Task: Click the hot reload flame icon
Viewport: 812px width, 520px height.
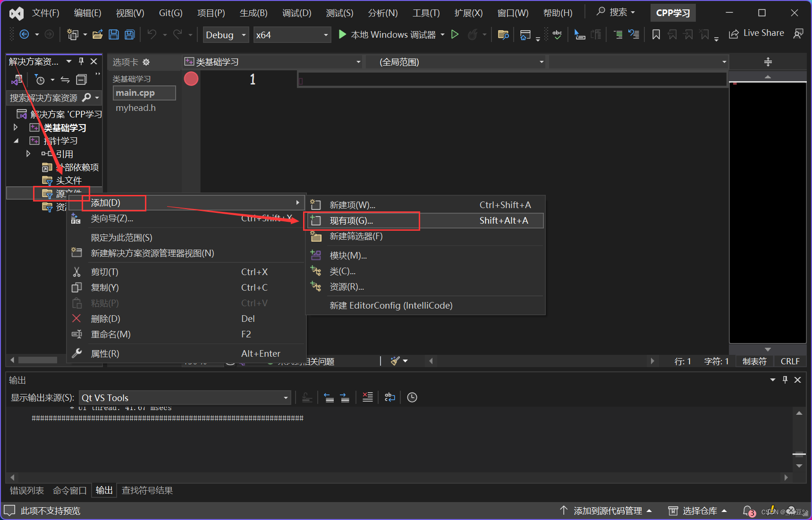Action: pos(473,34)
